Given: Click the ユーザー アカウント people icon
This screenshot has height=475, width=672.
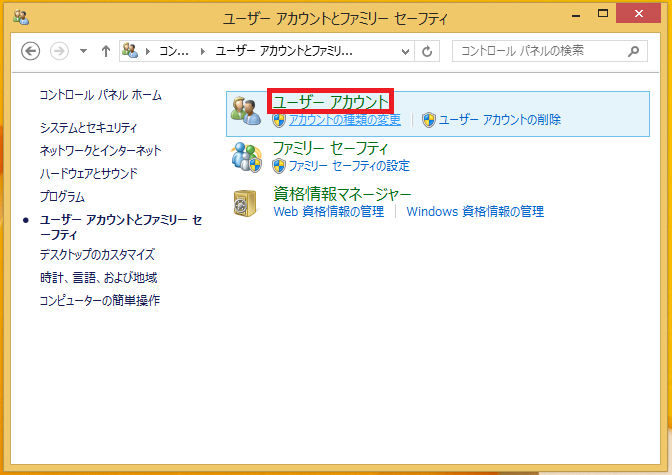Looking at the screenshot, I should pos(246,111).
